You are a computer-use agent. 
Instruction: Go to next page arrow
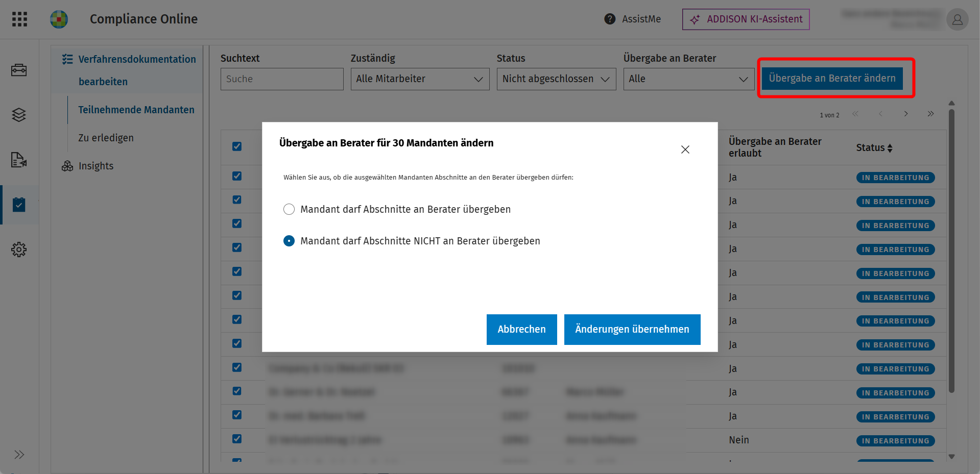pos(906,114)
